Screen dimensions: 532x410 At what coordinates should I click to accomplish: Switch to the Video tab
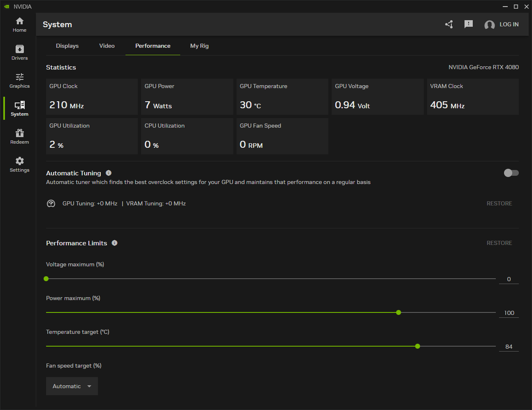pyautogui.click(x=107, y=46)
